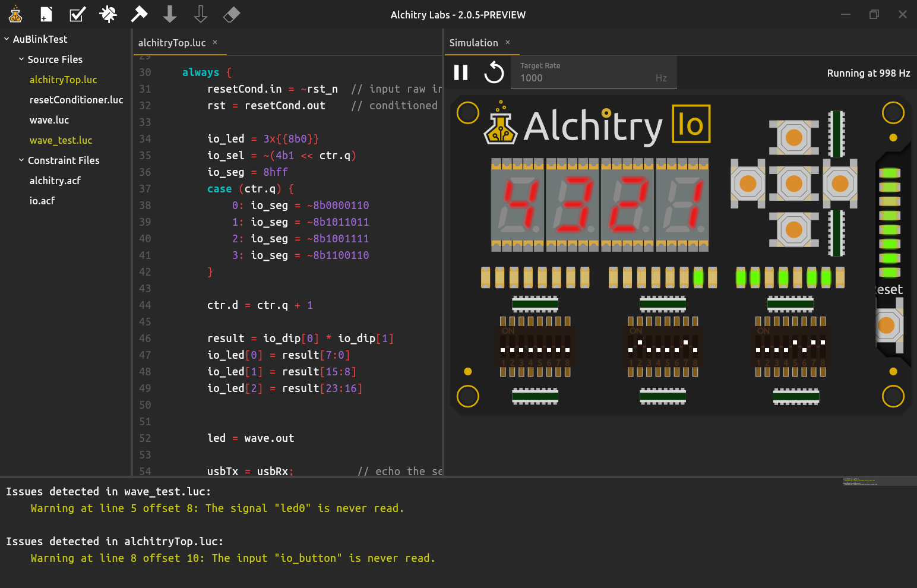Click the Alchitry flask logo icon
The width and height of the screenshot is (917, 588).
tap(15, 14)
